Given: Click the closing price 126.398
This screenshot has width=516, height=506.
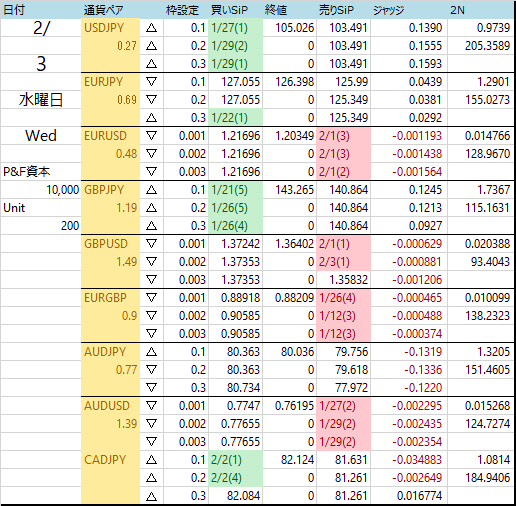Looking at the screenshot, I should click(294, 82).
